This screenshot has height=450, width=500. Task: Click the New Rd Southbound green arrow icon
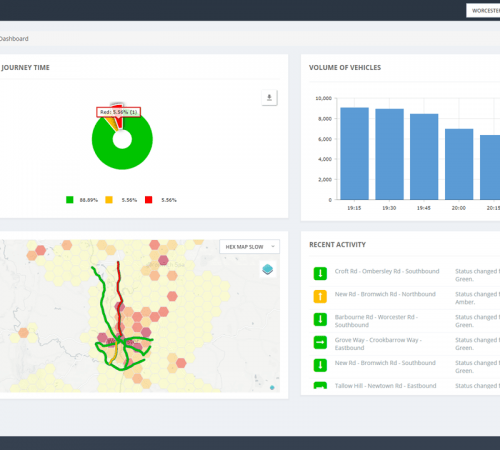(x=320, y=365)
